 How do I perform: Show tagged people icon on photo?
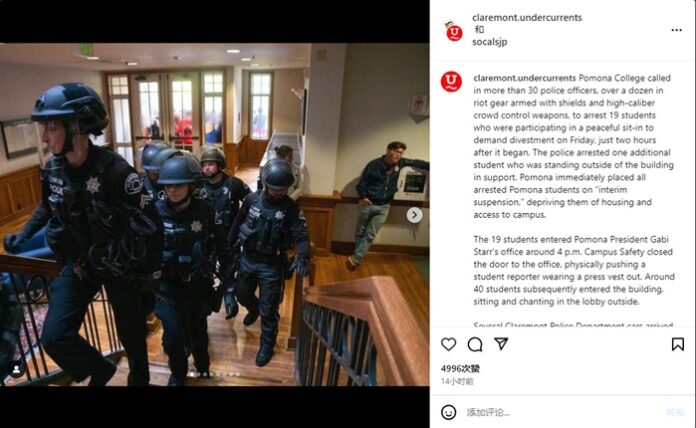(x=16, y=369)
